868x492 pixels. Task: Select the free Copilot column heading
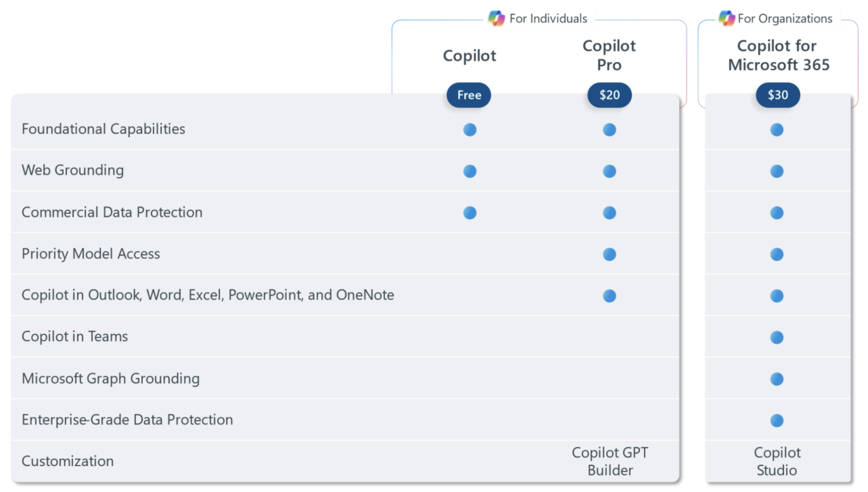pyautogui.click(x=469, y=56)
